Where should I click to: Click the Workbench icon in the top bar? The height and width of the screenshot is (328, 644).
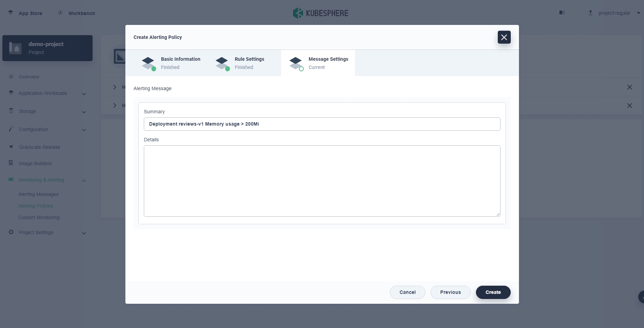pyautogui.click(x=60, y=13)
